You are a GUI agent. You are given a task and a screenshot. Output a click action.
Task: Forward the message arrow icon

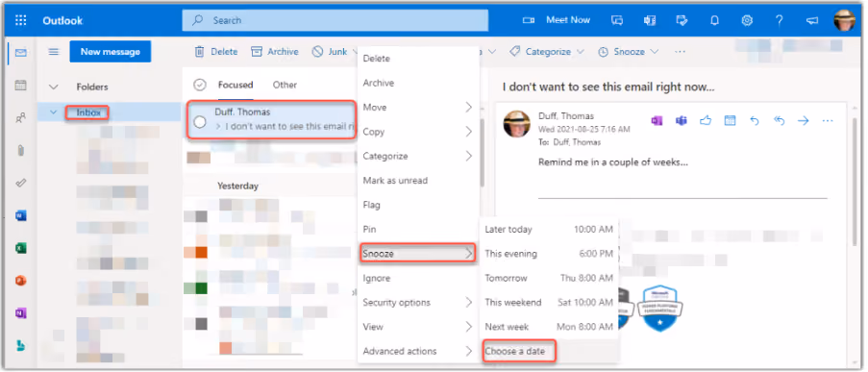(804, 121)
